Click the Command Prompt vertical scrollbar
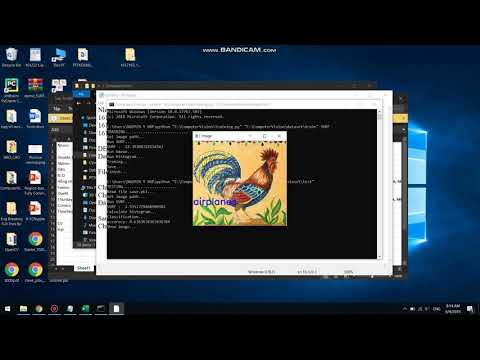 point(379,184)
